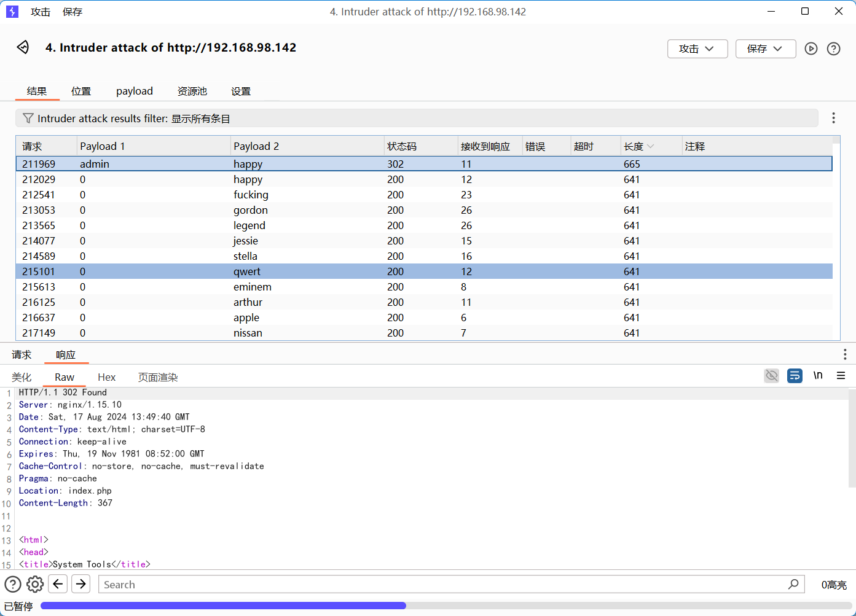This screenshot has width=856, height=616.
Task: Sort by 长度 column header
Action: pos(650,146)
